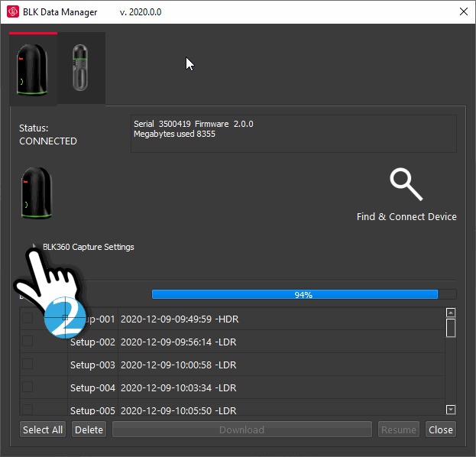Viewport: 476px width, 457px height.
Task: Select the Setup-003 name cell
Action: (92, 365)
